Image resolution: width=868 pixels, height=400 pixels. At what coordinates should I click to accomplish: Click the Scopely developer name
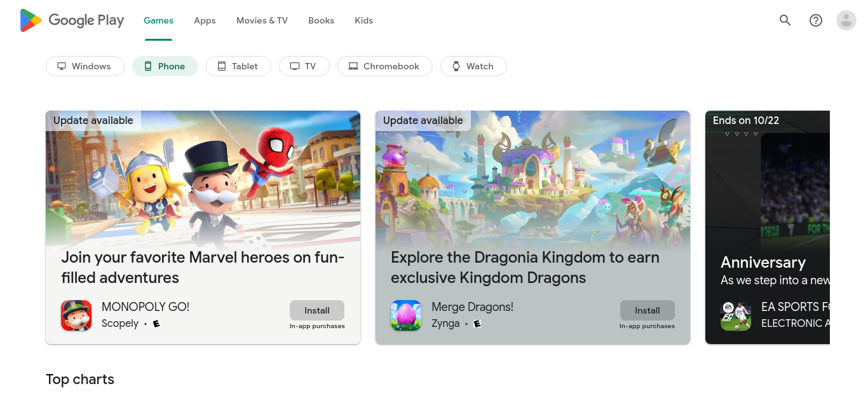(120, 323)
